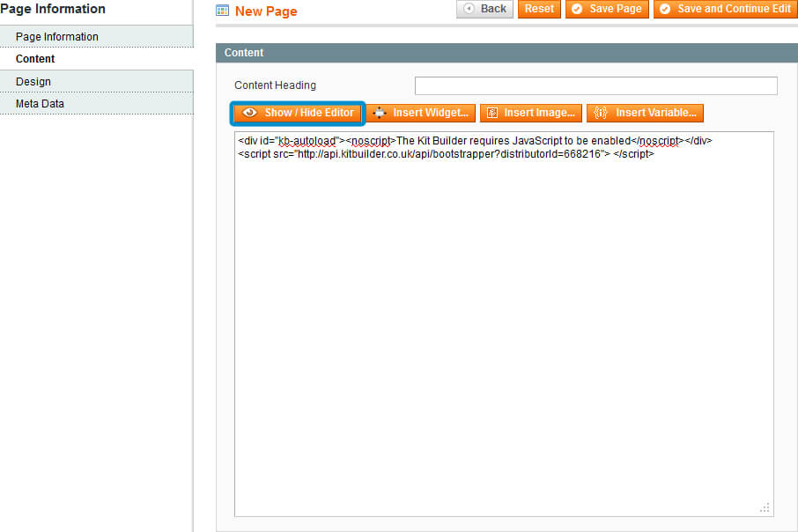Click the Page Information sidebar heading
Image resolution: width=798 pixels, height=532 pixels.
coord(53,9)
